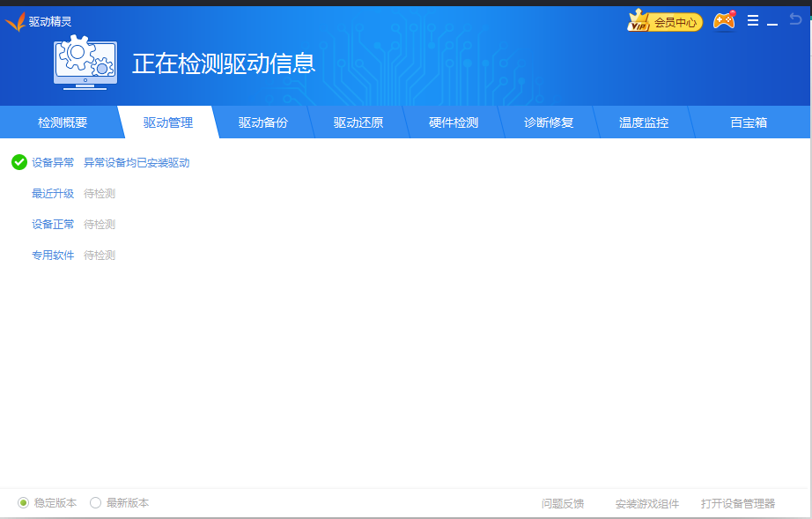This screenshot has height=519, width=812.
Task: Click the 驱动精灵 logo icon
Action: click(x=15, y=22)
